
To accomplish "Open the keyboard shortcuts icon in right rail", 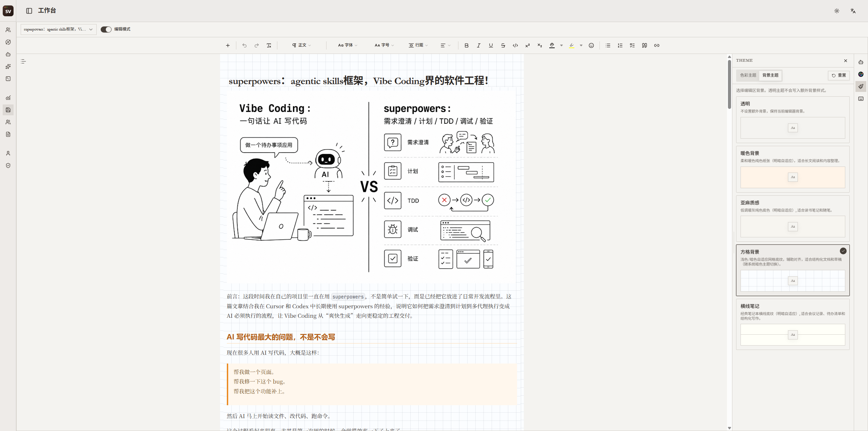I will click(x=861, y=99).
